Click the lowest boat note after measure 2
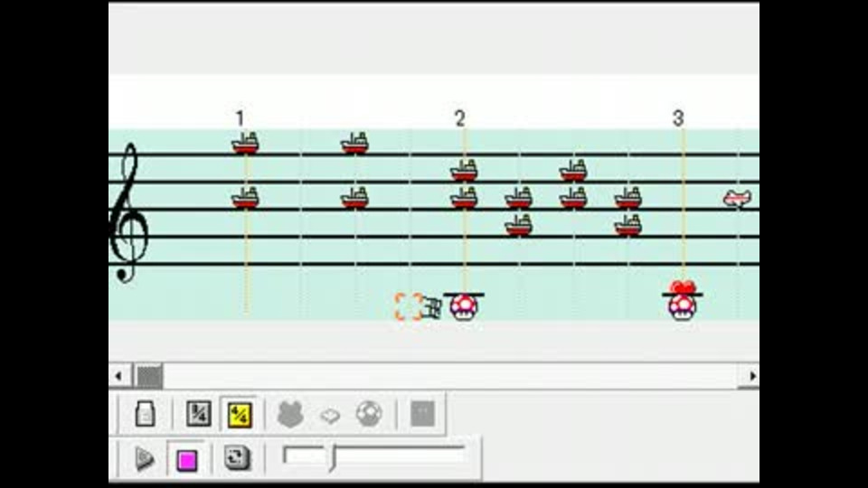Viewport: 868px width, 488px height. 519,226
